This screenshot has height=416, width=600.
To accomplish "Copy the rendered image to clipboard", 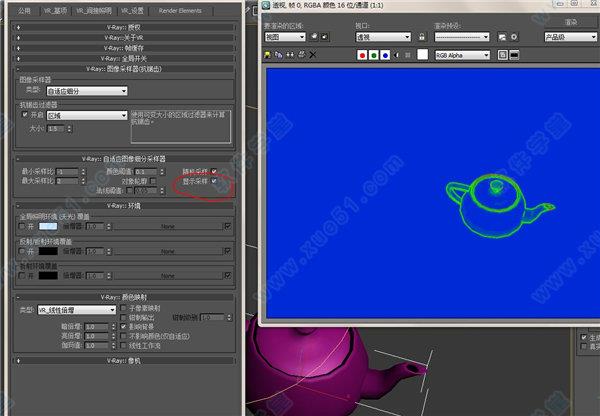I will point(279,55).
